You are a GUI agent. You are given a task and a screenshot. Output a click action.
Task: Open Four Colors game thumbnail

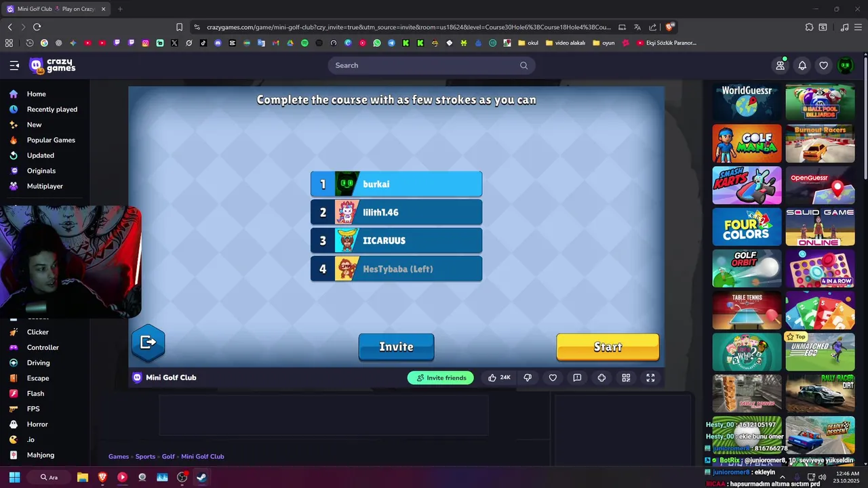(747, 226)
